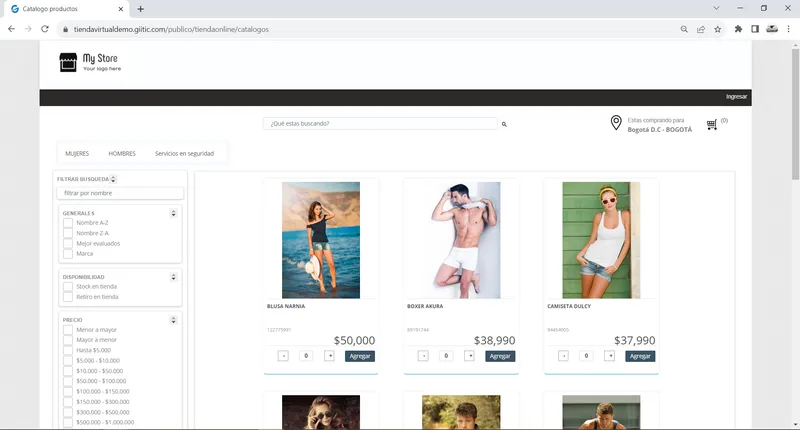The image size is (800, 430).
Task: Open the MUJERES category menu
Action: tap(77, 154)
